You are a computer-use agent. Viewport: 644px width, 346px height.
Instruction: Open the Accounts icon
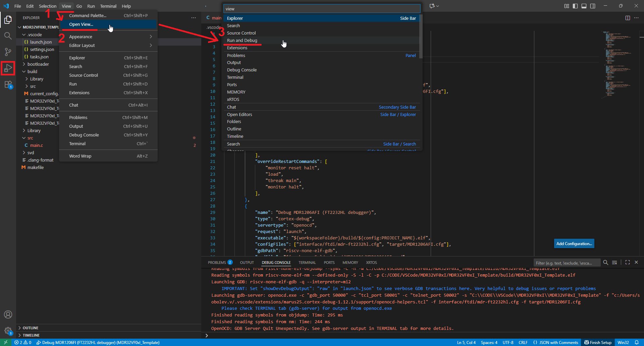(8, 314)
